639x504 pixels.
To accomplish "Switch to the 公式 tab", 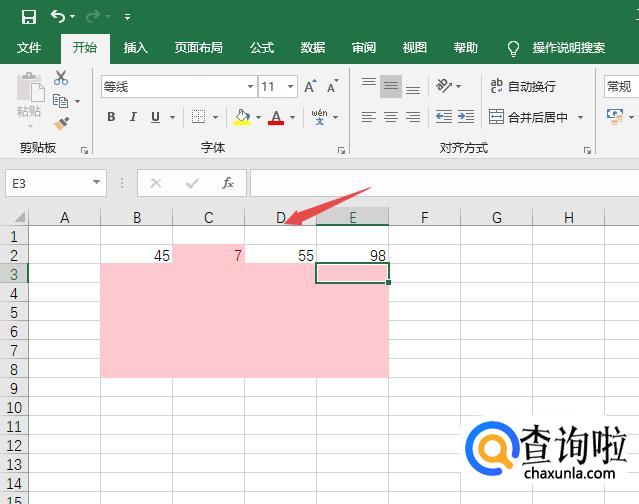I will pos(262,48).
